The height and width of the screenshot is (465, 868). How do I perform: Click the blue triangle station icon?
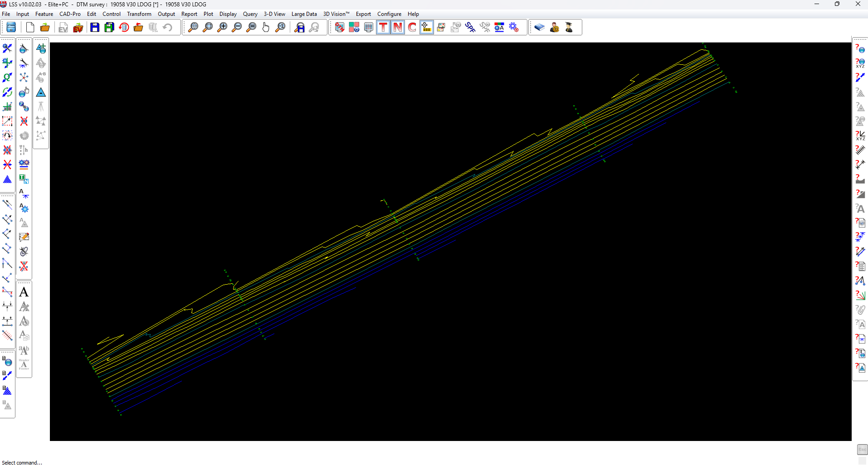click(x=41, y=92)
